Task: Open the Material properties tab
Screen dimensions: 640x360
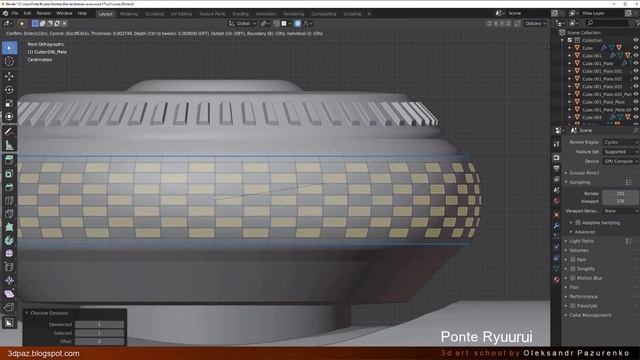Action: [x=556, y=280]
